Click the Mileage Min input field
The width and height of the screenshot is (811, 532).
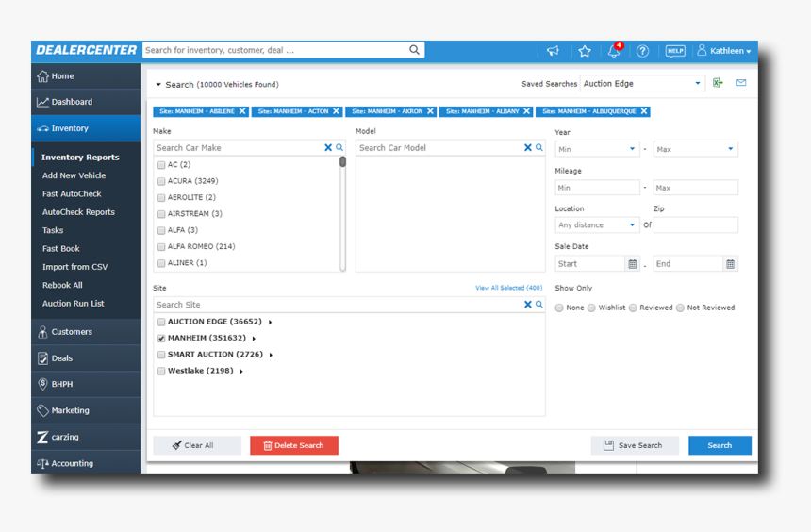pos(597,188)
